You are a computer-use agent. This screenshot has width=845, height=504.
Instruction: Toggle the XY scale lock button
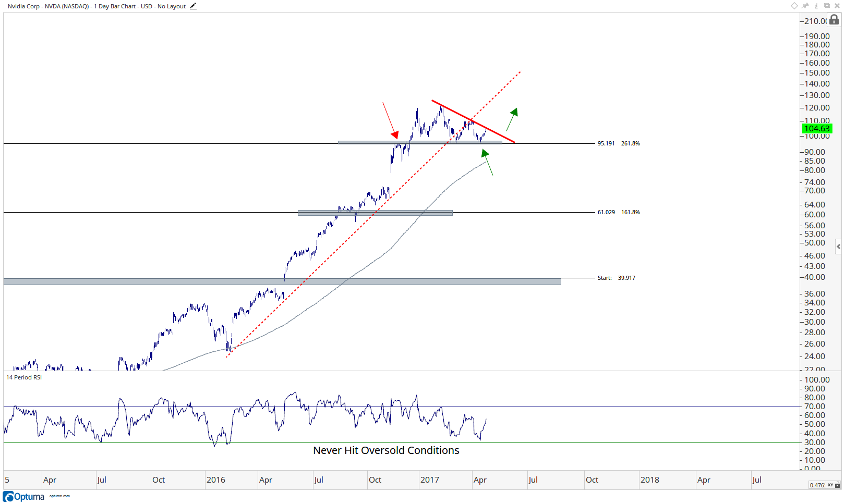coord(834,485)
